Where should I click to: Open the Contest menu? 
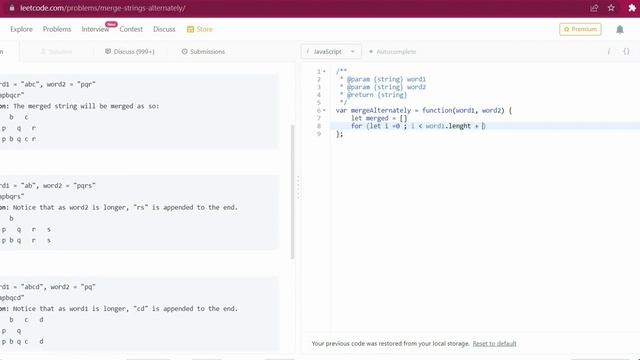click(131, 29)
